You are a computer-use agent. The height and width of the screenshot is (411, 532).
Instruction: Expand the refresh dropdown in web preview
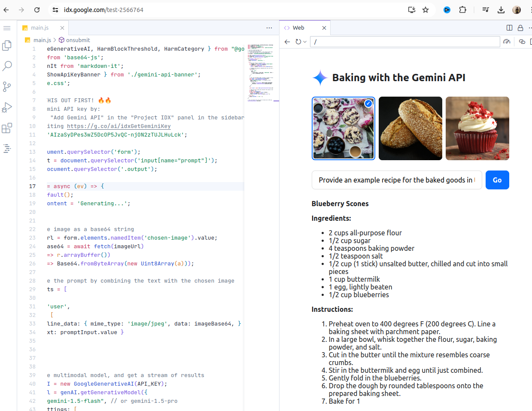[305, 42]
